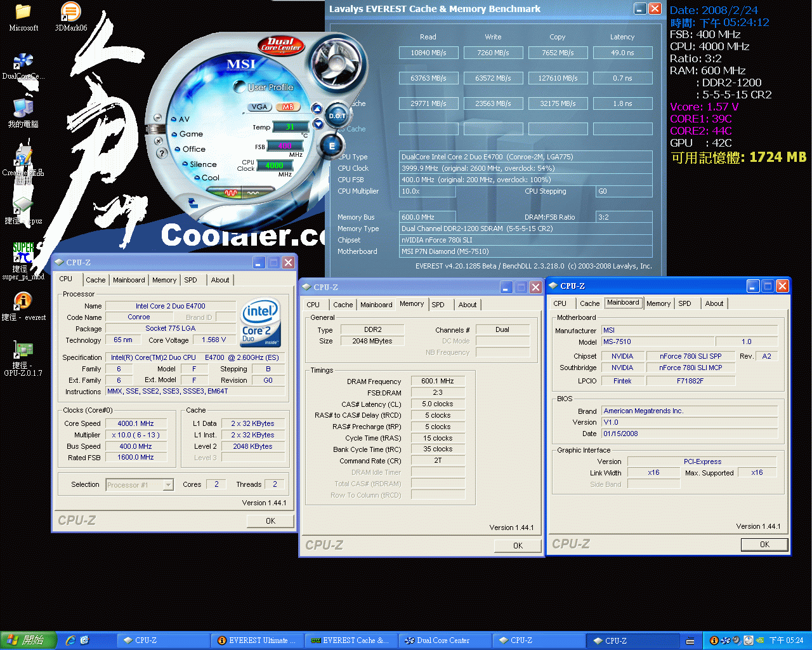Click the up arrow button beside D.O.T
The height and width of the screenshot is (650, 812).
317,109
